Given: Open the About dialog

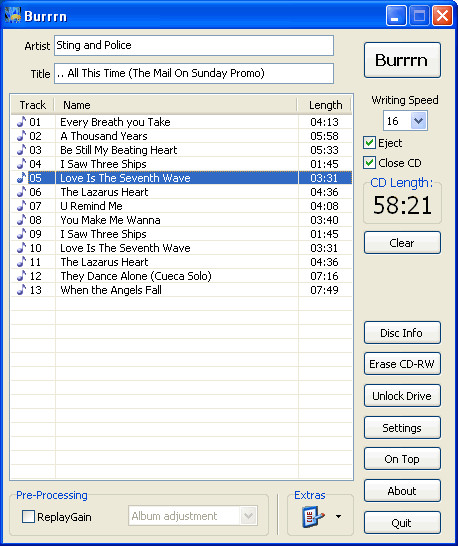Looking at the screenshot, I should click(x=402, y=491).
